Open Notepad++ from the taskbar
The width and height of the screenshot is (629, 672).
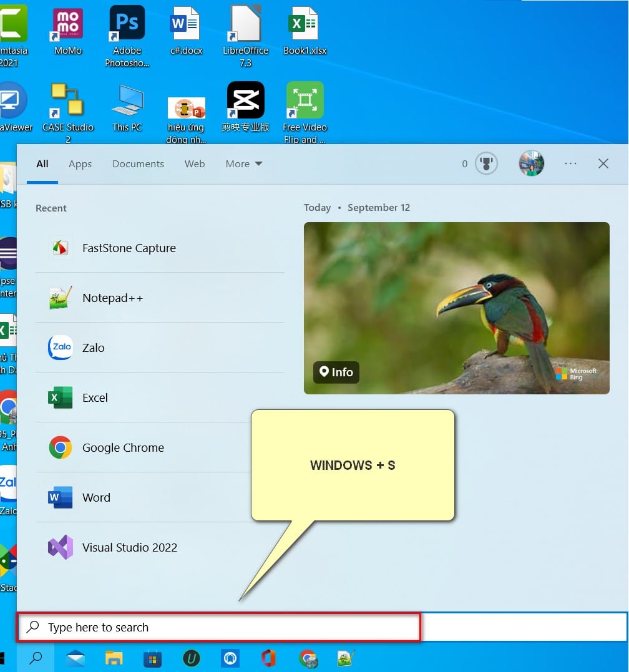[346, 658]
